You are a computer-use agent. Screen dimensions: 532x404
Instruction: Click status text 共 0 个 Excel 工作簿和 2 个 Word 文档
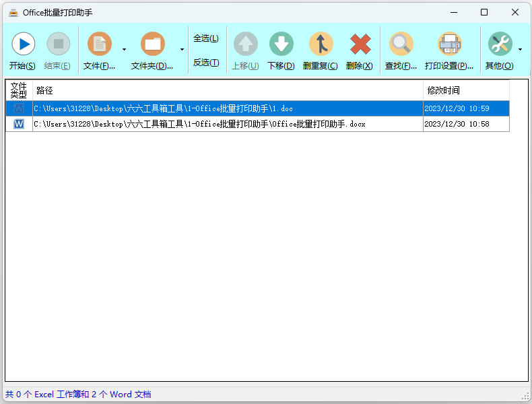(x=78, y=394)
